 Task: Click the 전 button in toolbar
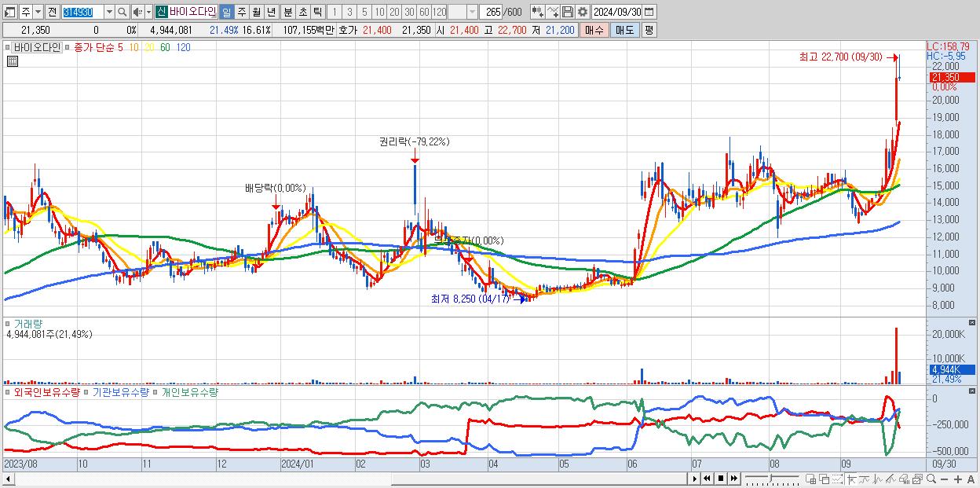(52, 13)
